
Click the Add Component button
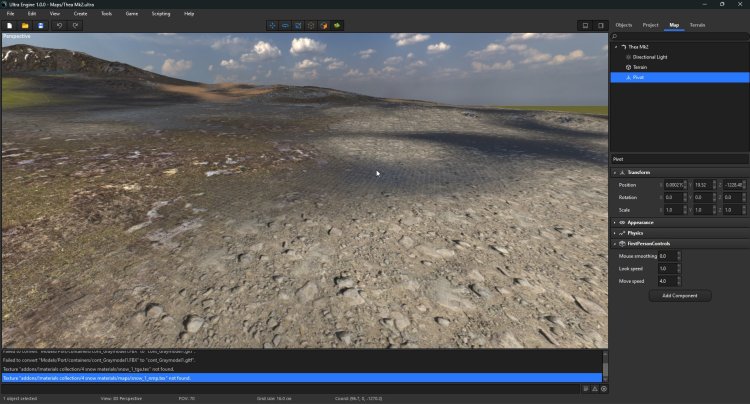[x=679, y=296]
